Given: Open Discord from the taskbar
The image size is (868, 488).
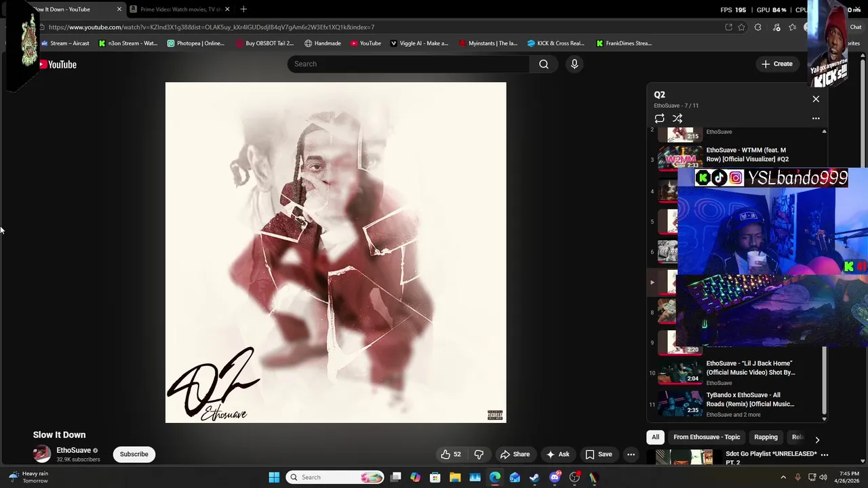Looking at the screenshot, I should pos(555,477).
